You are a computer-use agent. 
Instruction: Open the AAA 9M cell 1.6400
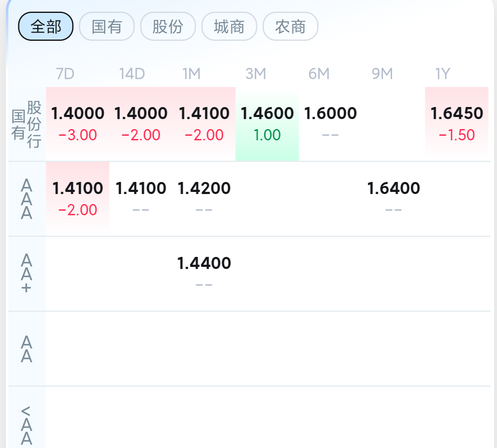tap(393, 199)
